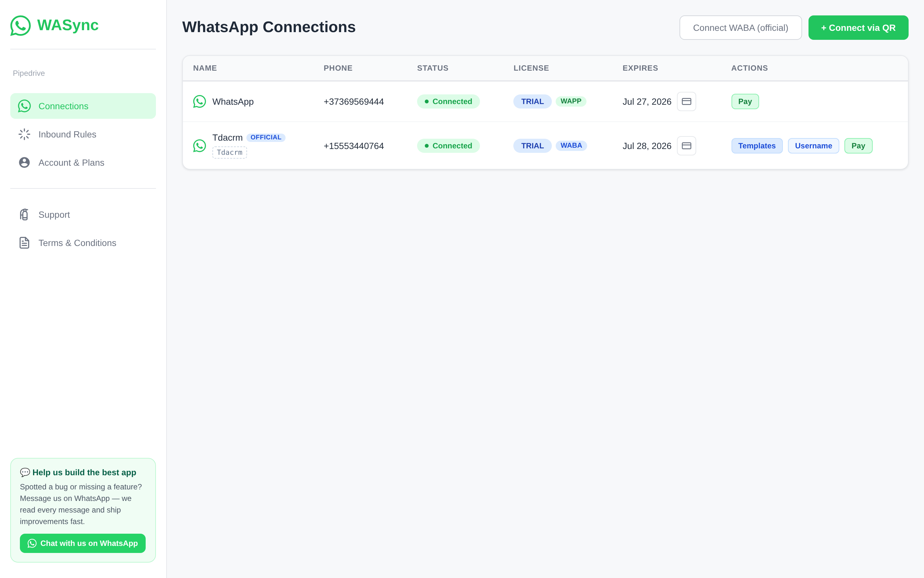Viewport: 924px width, 578px height.
Task: Click the Support extinguisher icon
Action: tap(24, 215)
